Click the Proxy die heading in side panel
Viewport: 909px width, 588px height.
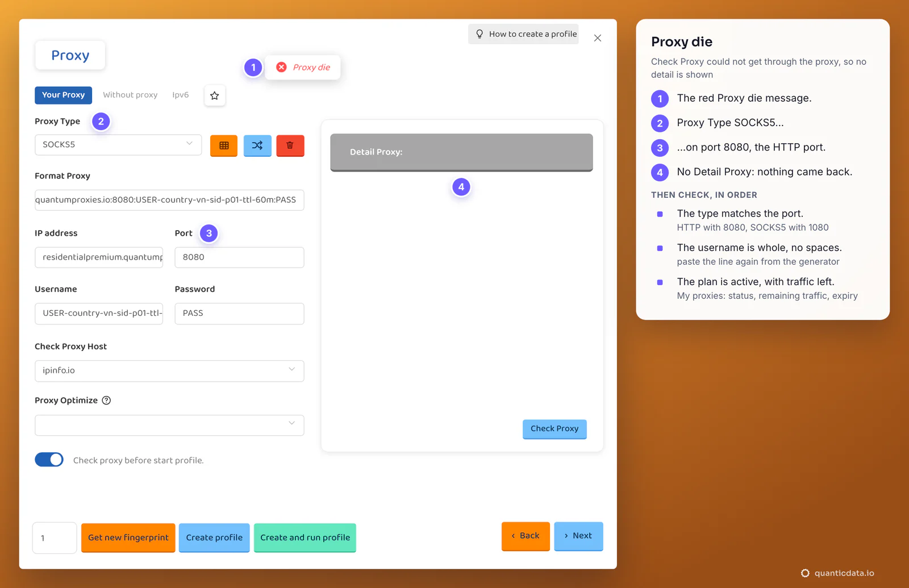682,41
